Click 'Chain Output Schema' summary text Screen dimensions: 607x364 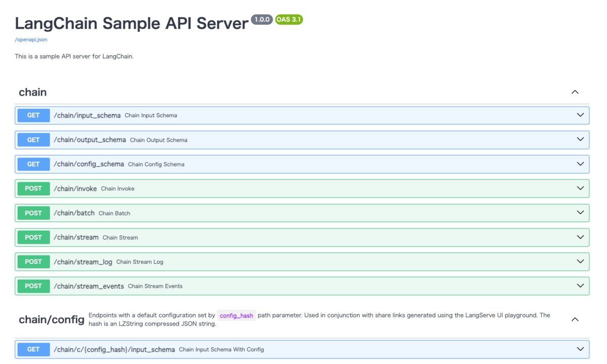click(x=159, y=140)
